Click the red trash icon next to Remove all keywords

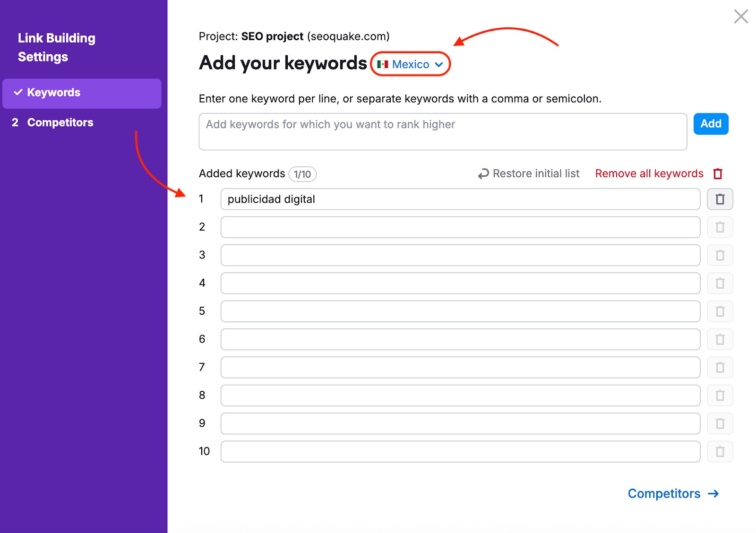718,174
